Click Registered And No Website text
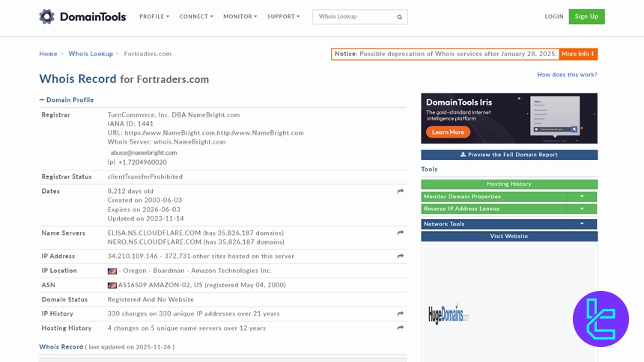This screenshot has width=644, height=362. 151,300
